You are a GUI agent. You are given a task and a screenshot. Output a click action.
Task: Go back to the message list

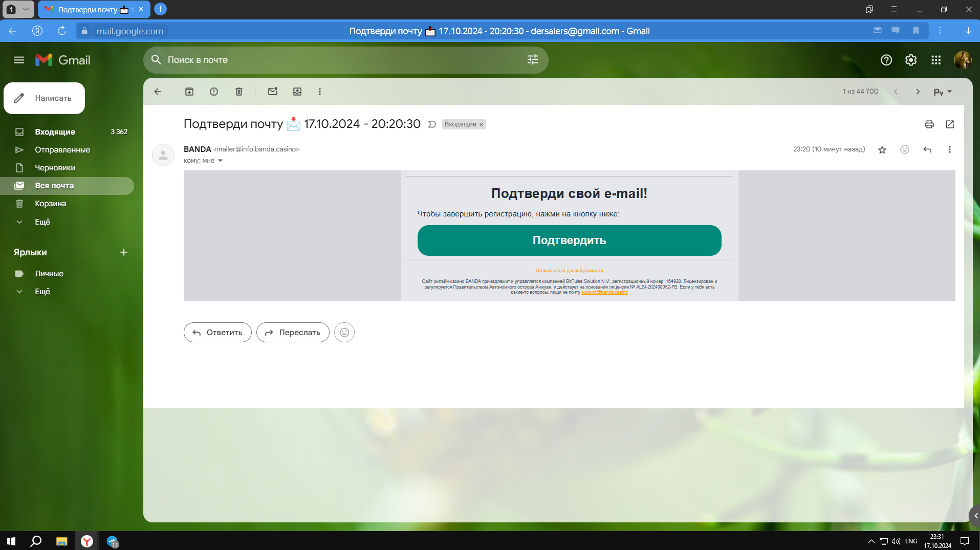pyautogui.click(x=158, y=92)
